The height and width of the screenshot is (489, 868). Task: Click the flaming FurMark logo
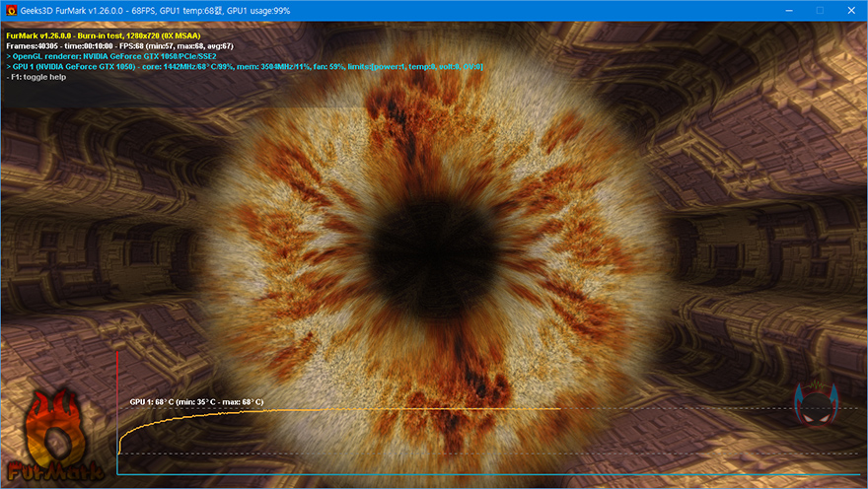click(53, 436)
